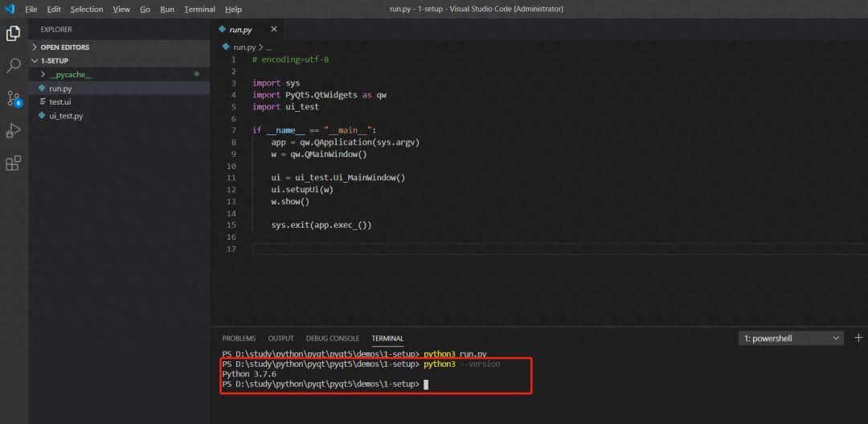Click the 'import PyQt5.QtWidgets as qw' line
This screenshot has width=868, height=424.
pyautogui.click(x=319, y=95)
